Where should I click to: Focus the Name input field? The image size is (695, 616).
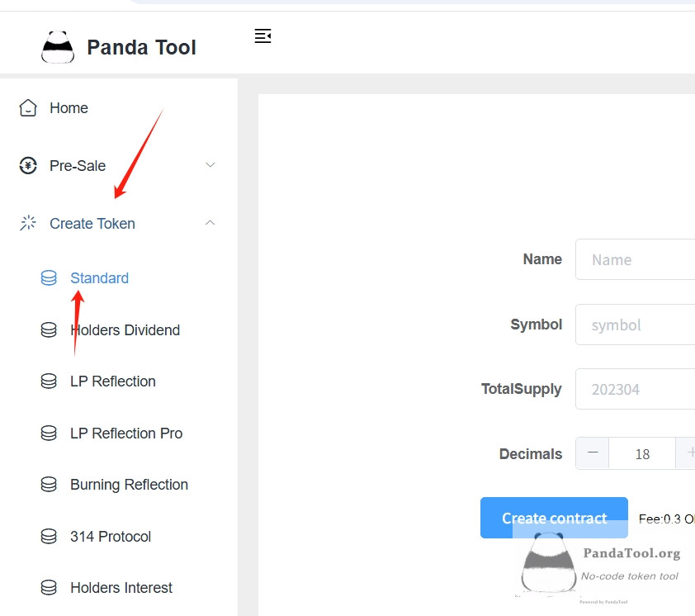[x=636, y=259]
